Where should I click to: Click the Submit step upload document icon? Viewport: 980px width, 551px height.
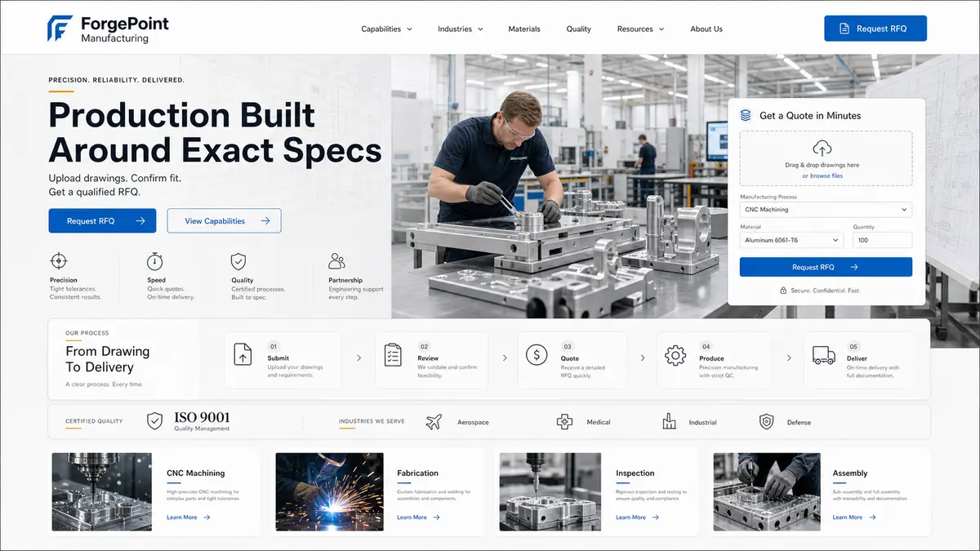[243, 354]
